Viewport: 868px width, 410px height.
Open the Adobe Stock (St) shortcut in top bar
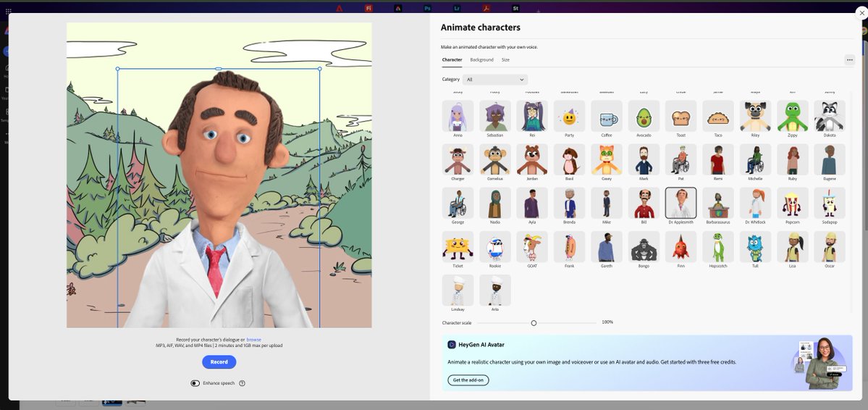pos(516,8)
